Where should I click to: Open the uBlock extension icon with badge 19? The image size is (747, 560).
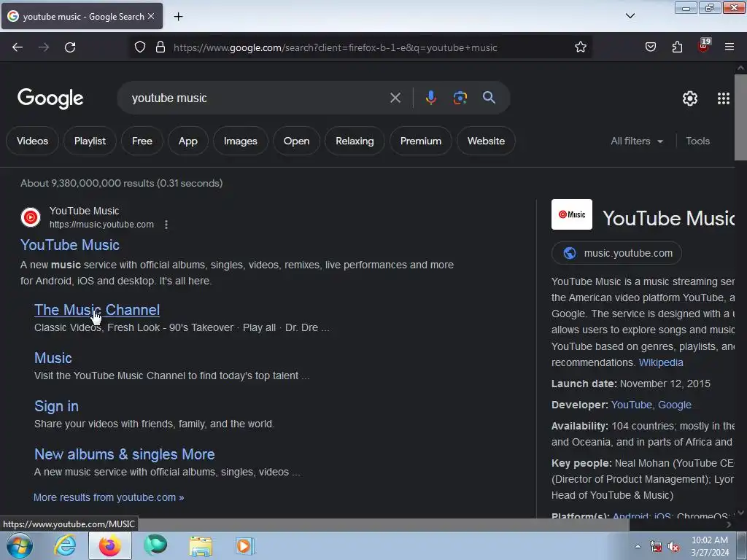[x=703, y=46]
